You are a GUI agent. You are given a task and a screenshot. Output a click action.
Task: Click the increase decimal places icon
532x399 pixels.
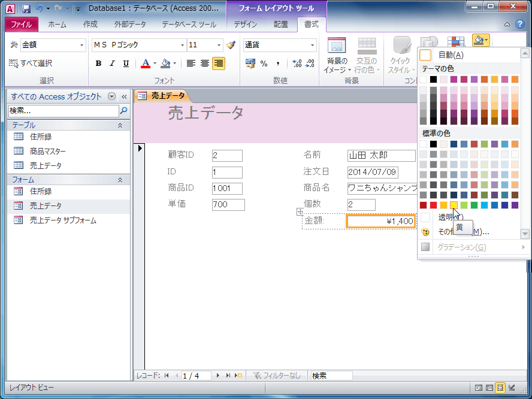(297, 64)
